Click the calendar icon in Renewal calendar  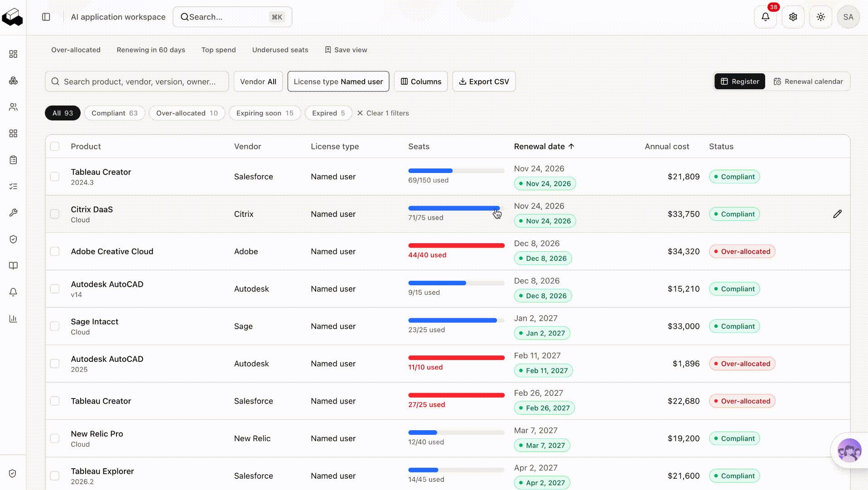pos(777,82)
